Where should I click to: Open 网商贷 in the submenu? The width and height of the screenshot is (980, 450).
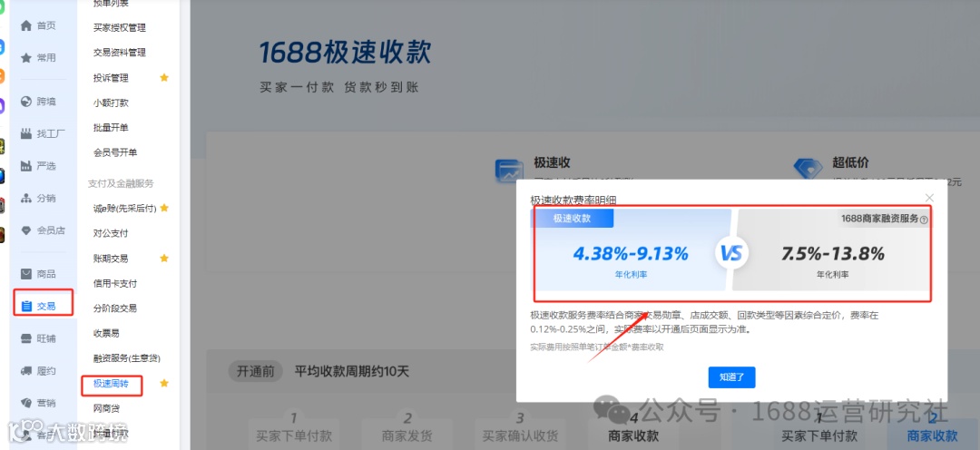[x=107, y=408]
